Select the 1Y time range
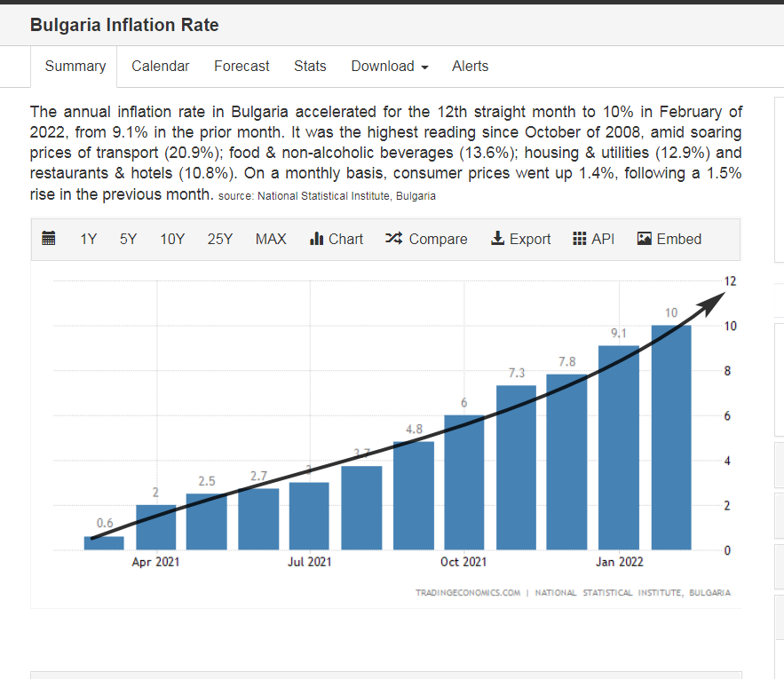This screenshot has width=784, height=679. (x=89, y=239)
